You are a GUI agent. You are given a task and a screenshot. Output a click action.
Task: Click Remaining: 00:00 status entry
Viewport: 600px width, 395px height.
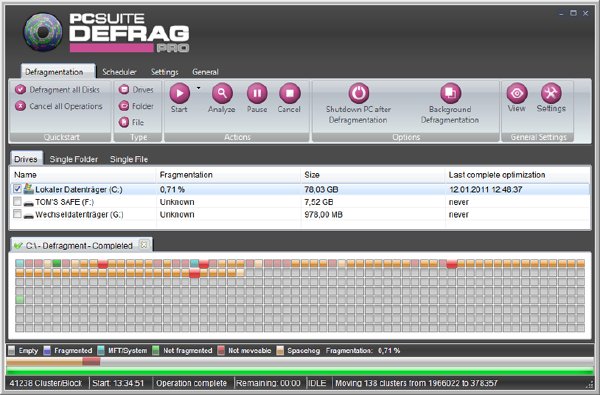pos(268,383)
